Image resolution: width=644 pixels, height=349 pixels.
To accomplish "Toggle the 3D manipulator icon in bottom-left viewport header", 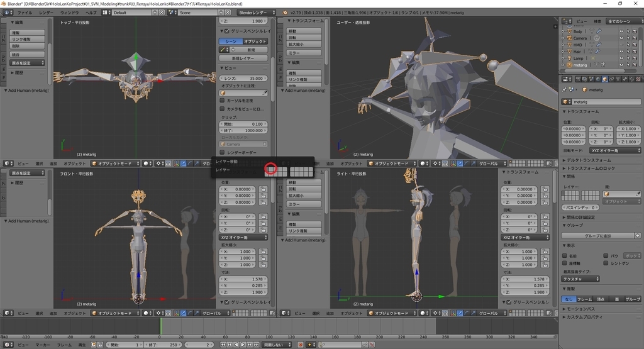I will (x=177, y=313).
